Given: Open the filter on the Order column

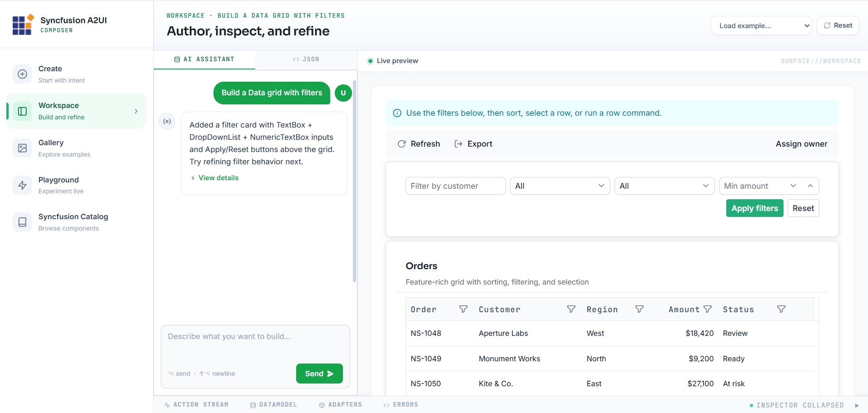Looking at the screenshot, I should tap(463, 309).
